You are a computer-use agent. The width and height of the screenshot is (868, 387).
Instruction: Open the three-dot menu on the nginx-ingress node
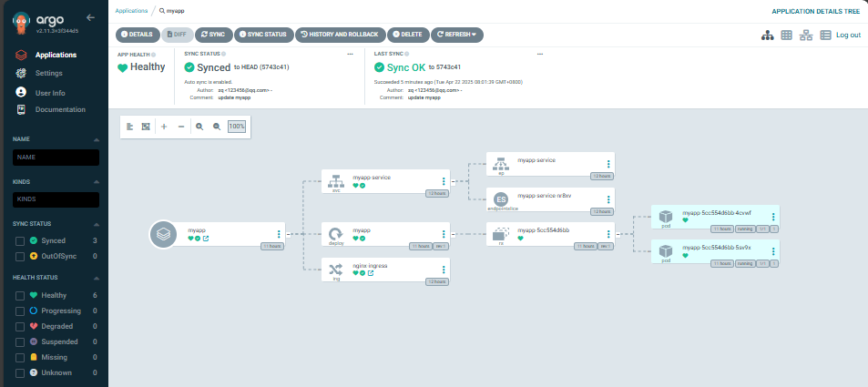444,270
